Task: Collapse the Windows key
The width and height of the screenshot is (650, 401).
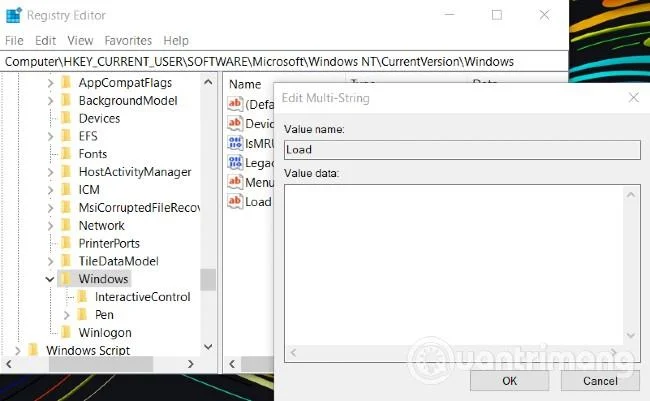Action: pos(50,279)
